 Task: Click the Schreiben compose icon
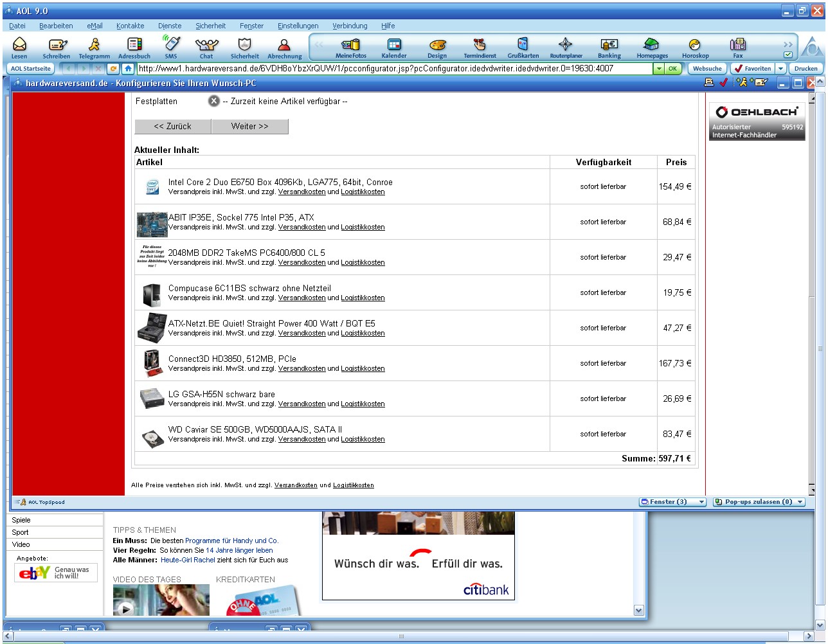57,48
